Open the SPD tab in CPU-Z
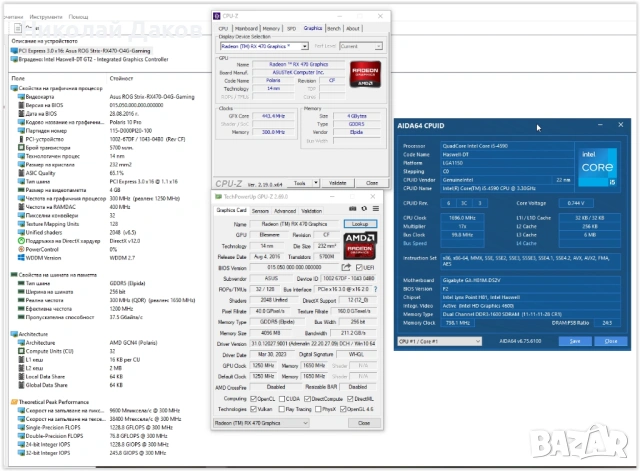 point(291,29)
